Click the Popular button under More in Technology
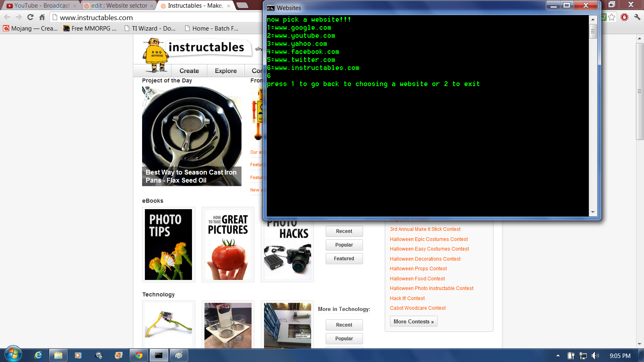The image size is (644, 362). pos(344,339)
